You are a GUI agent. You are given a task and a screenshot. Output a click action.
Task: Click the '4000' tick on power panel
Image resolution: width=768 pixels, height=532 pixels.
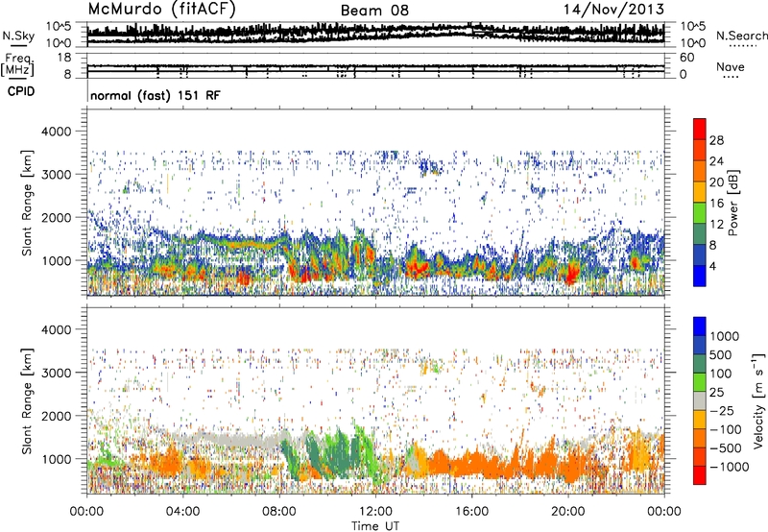click(57, 132)
